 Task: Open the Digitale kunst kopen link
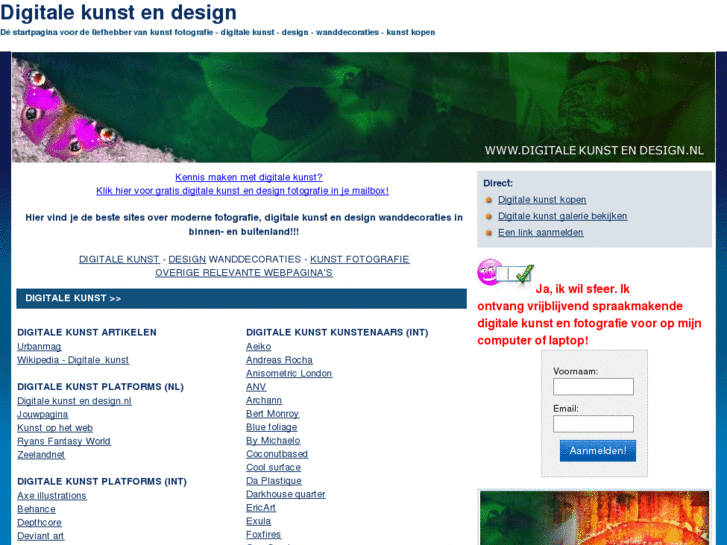pyautogui.click(x=542, y=200)
